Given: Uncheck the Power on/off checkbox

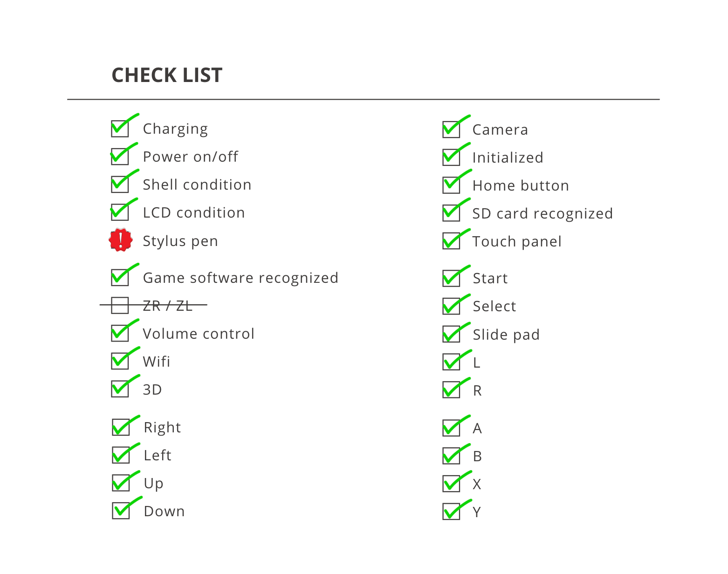Looking at the screenshot, I should (x=120, y=157).
